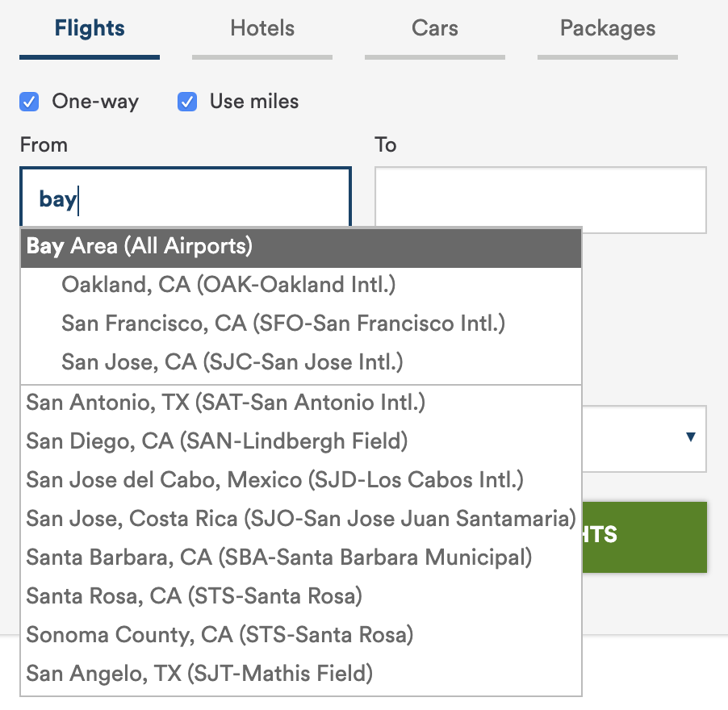728x710 pixels.
Task: Choose San Antonio, TX (SAT) suggestion
Action: pyautogui.click(x=225, y=402)
